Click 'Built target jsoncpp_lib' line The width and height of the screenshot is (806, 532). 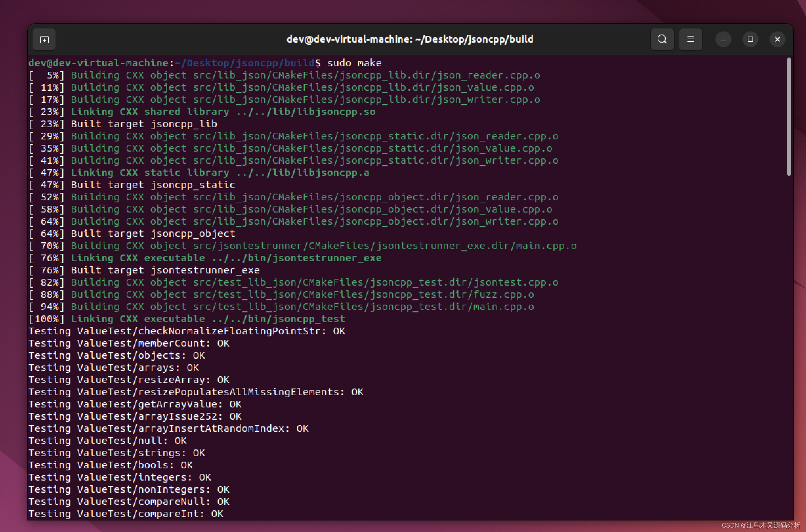point(123,124)
